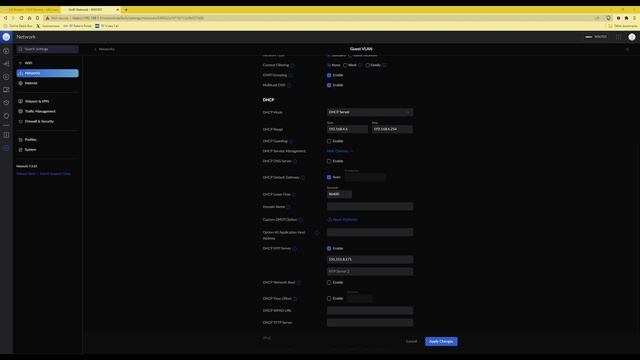Click the DHCP Range Start field
The width and height of the screenshot is (640, 360).
(347, 129)
